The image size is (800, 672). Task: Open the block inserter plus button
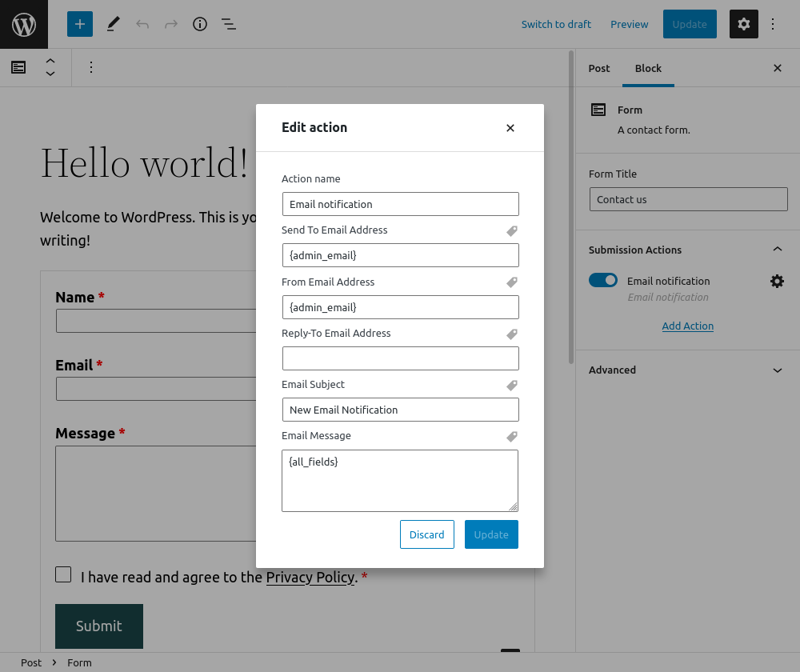(79, 24)
